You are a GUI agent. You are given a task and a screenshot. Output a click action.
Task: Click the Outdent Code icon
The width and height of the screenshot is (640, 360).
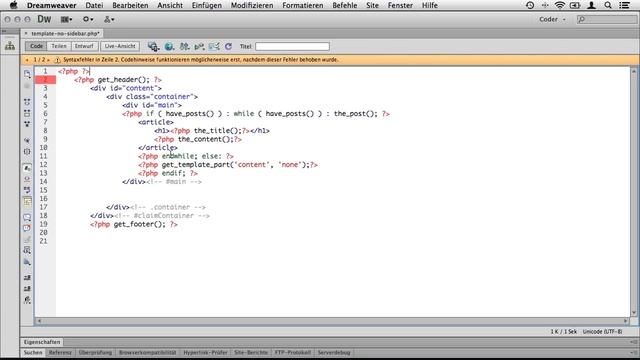point(27,289)
